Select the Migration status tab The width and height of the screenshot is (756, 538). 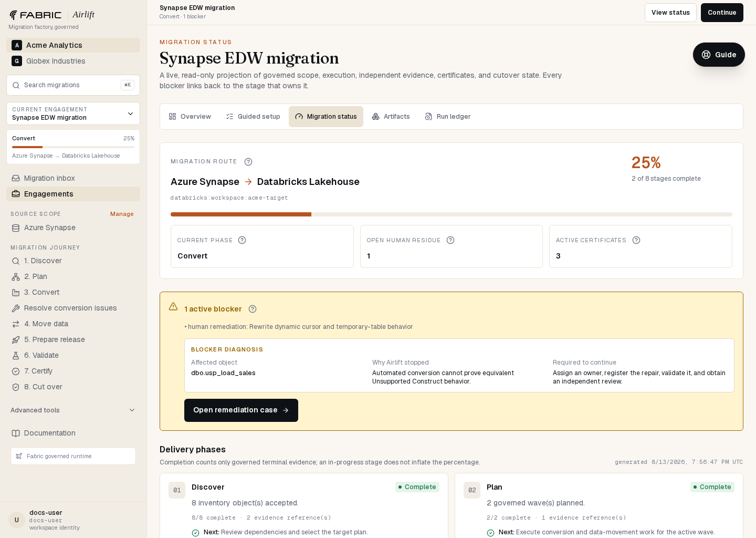(326, 117)
